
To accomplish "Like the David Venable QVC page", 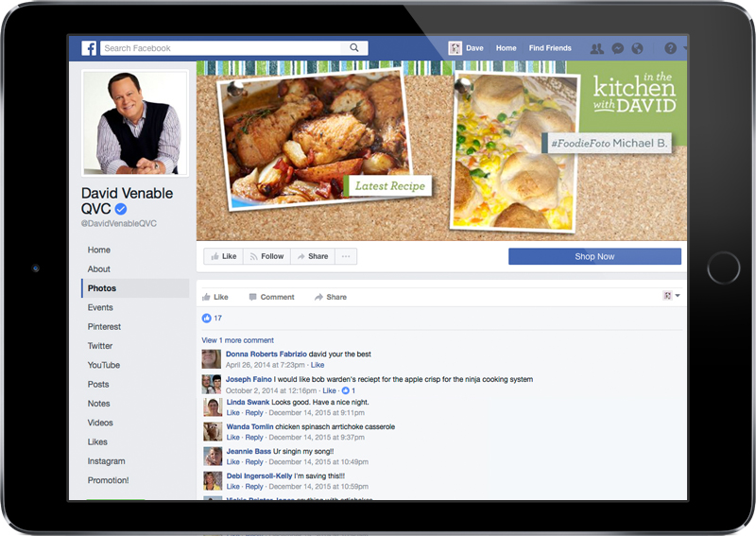I will [x=224, y=256].
